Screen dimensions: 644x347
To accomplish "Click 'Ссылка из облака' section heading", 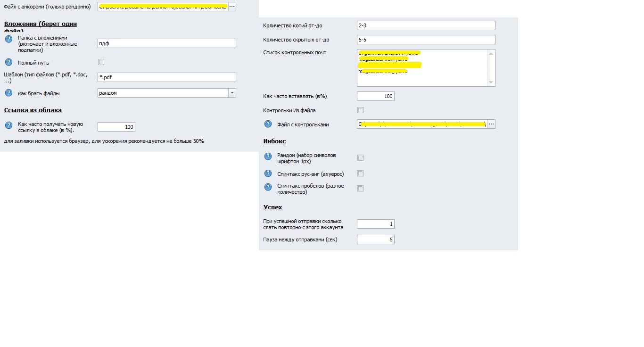I will 33,110.
